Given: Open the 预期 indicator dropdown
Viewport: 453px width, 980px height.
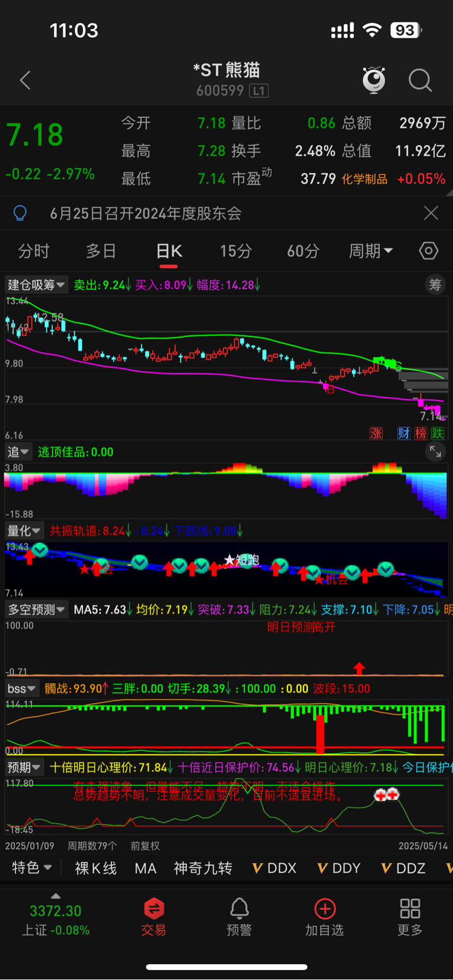Looking at the screenshot, I should pos(24,767).
